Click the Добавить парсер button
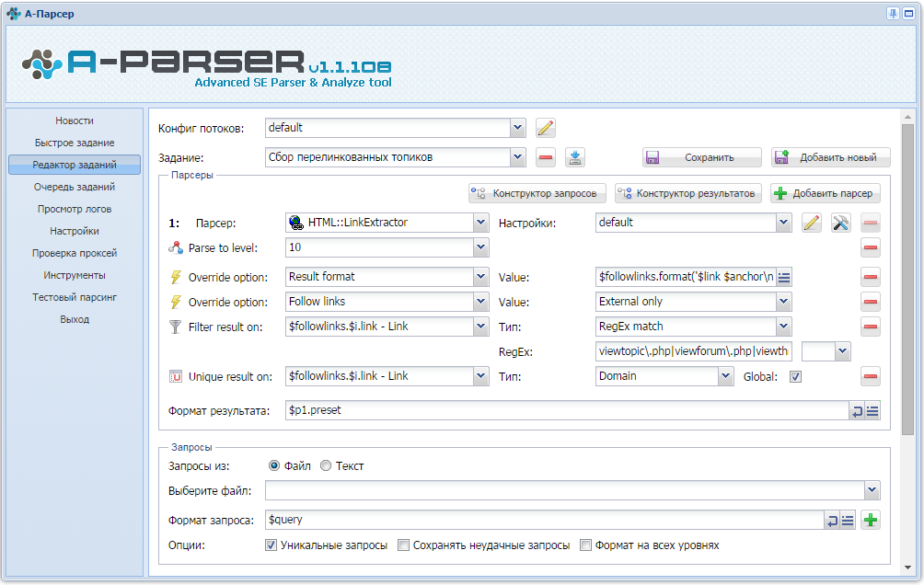The height and width of the screenshot is (585, 924). point(825,193)
